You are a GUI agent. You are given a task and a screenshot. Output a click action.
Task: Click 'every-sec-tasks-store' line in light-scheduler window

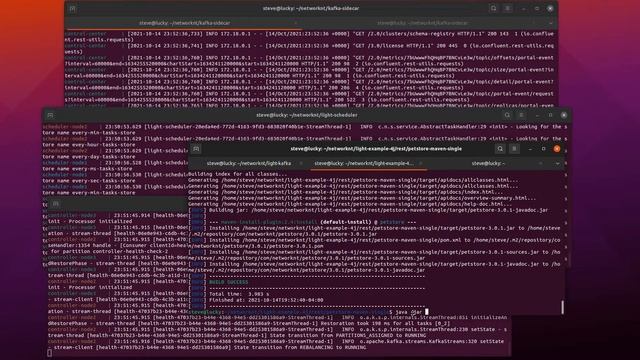(89, 181)
